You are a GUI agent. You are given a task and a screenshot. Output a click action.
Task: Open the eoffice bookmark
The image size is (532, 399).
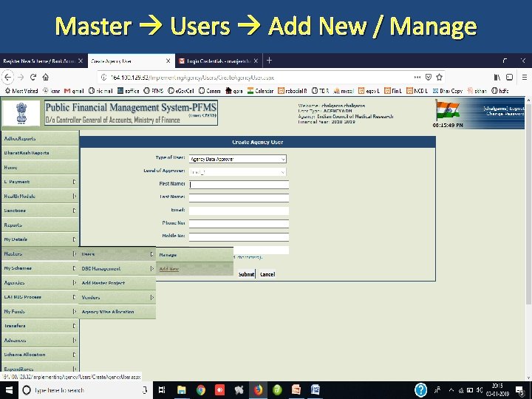pos(129,91)
